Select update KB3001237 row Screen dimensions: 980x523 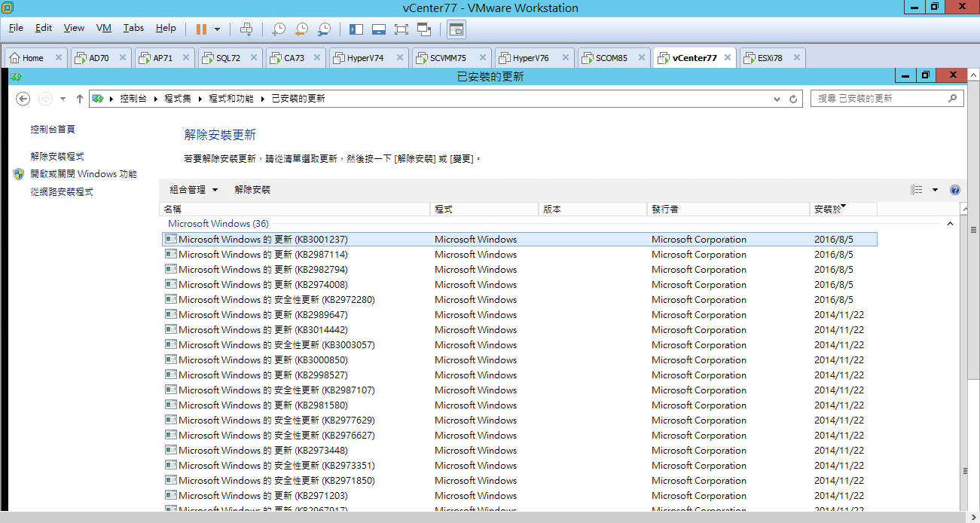[520, 240]
